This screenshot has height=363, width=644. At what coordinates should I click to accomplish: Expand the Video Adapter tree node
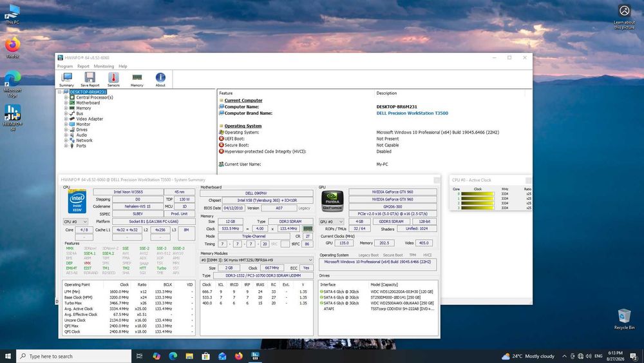click(66, 119)
